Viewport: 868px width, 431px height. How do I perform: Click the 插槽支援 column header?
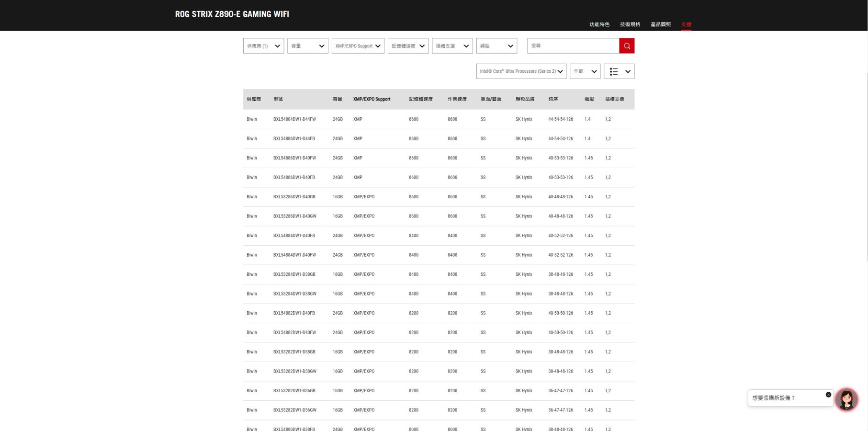615,99
